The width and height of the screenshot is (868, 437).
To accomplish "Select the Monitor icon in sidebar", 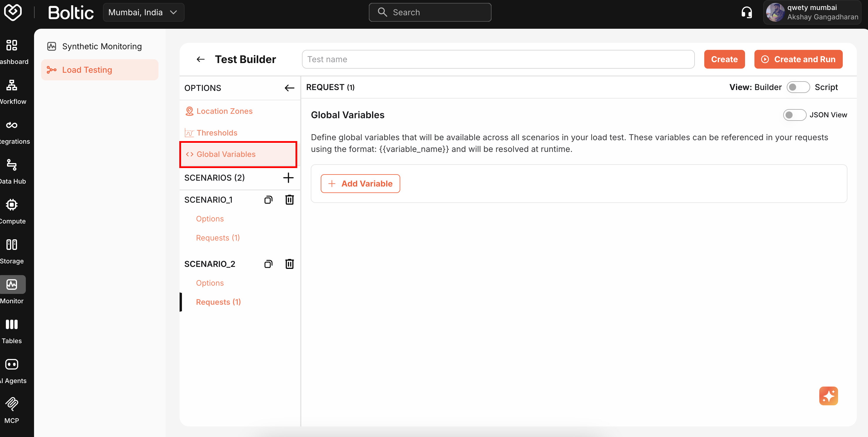I will 12,284.
